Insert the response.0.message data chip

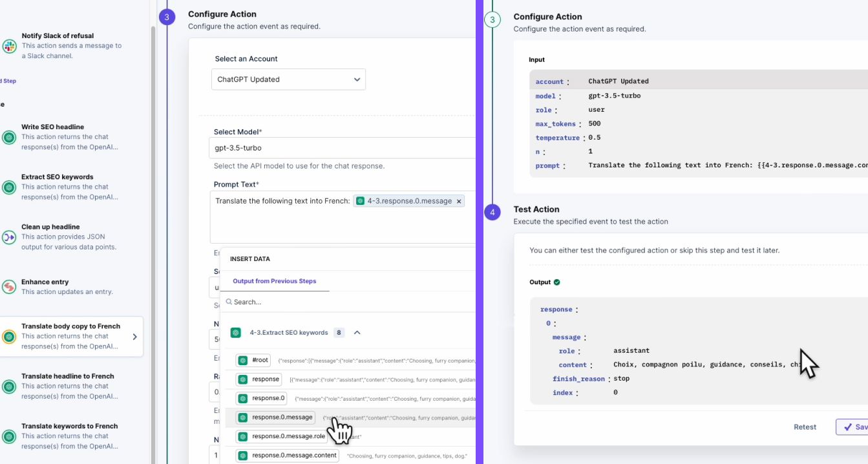(x=275, y=417)
